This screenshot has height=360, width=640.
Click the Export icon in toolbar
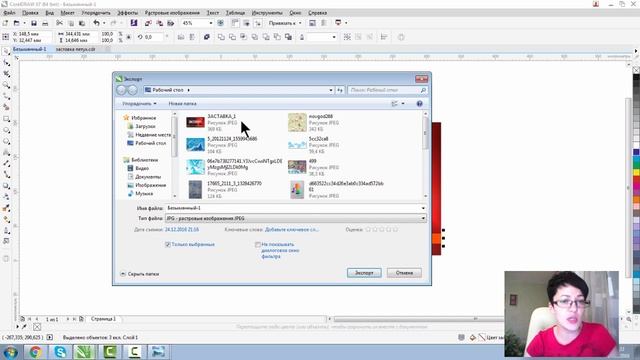(160, 23)
